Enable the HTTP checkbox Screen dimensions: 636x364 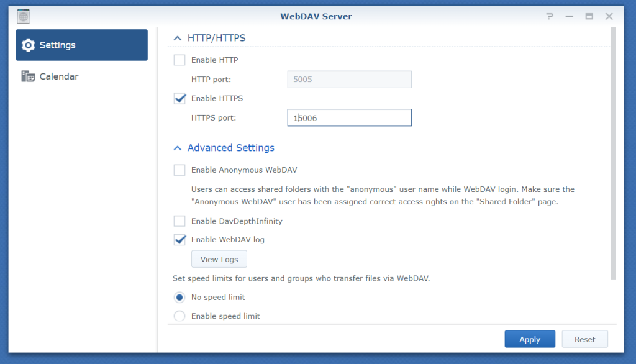tap(179, 60)
